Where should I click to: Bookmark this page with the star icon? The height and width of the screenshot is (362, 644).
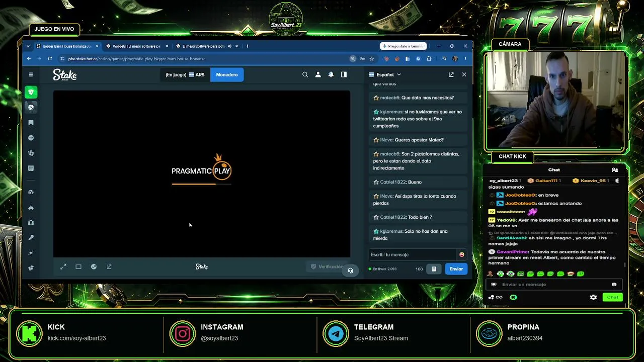(372, 59)
